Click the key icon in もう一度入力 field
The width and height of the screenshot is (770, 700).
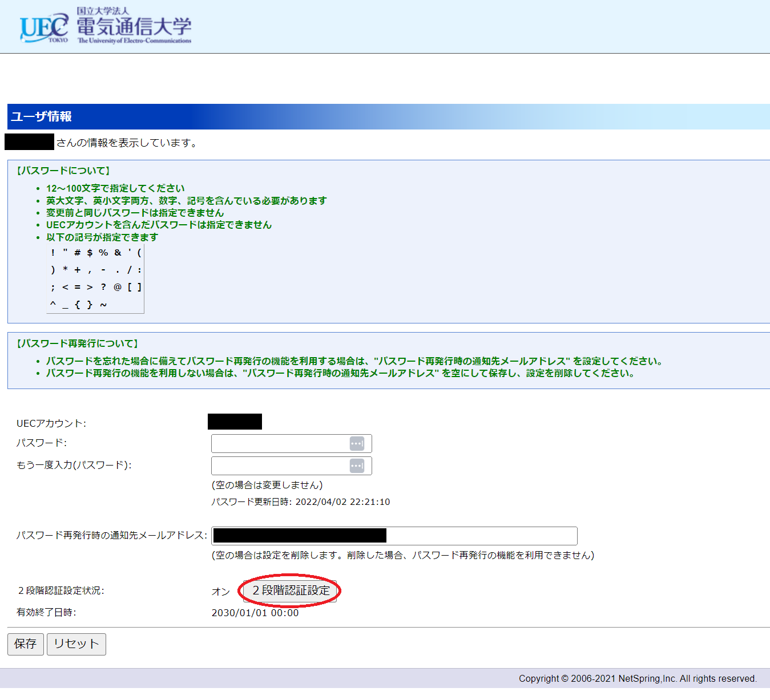(x=357, y=466)
